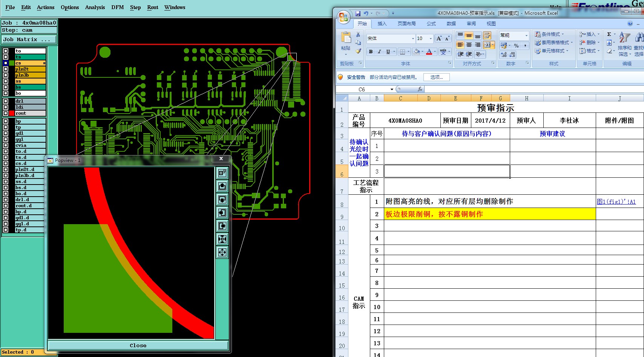Click the Popview zoom in (inward arrows) button

coord(222,239)
